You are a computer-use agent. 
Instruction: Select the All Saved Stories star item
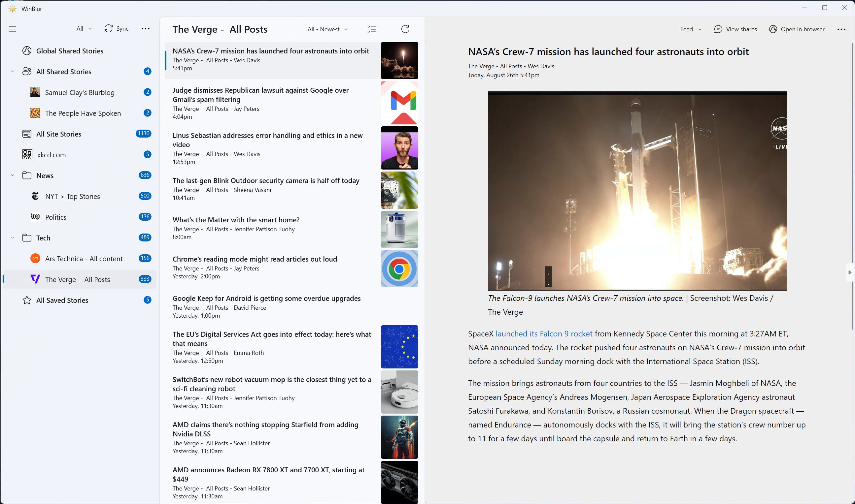tap(62, 300)
